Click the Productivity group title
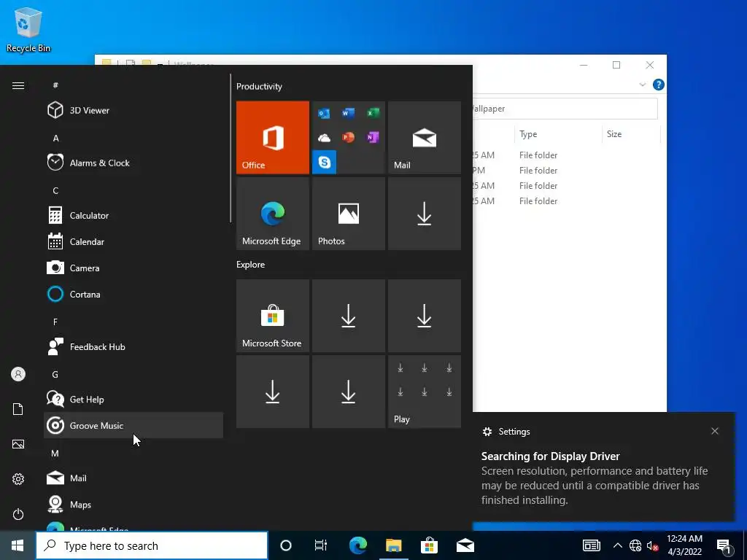The height and width of the screenshot is (560, 747). [x=259, y=86]
